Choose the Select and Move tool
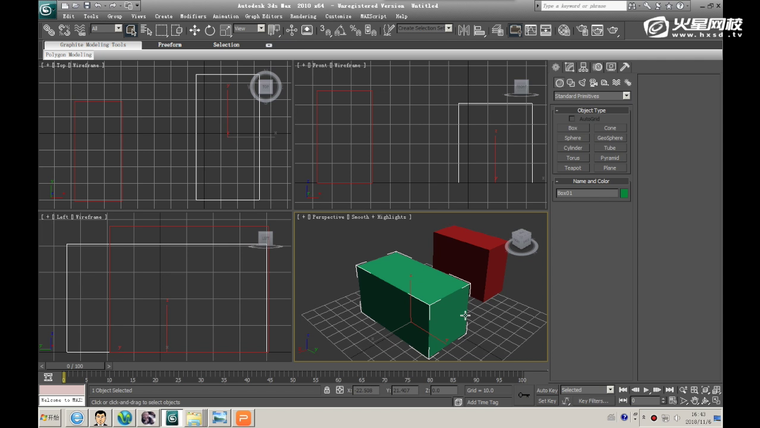Viewport: 760px width, 428px height. tap(194, 30)
